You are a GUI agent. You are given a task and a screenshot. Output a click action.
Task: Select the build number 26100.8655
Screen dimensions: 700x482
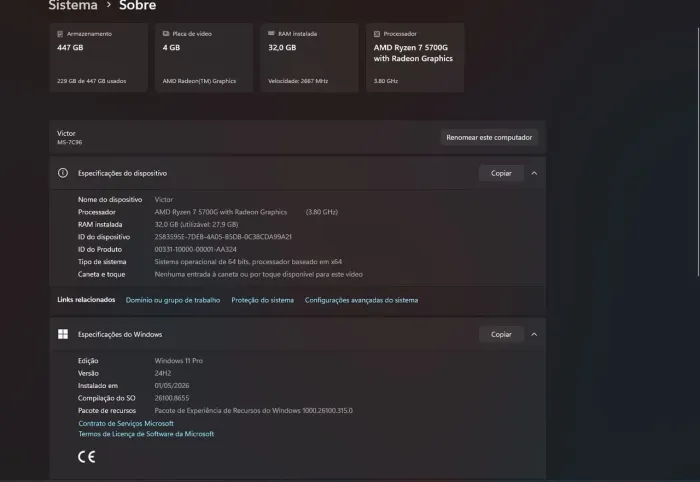coord(172,398)
